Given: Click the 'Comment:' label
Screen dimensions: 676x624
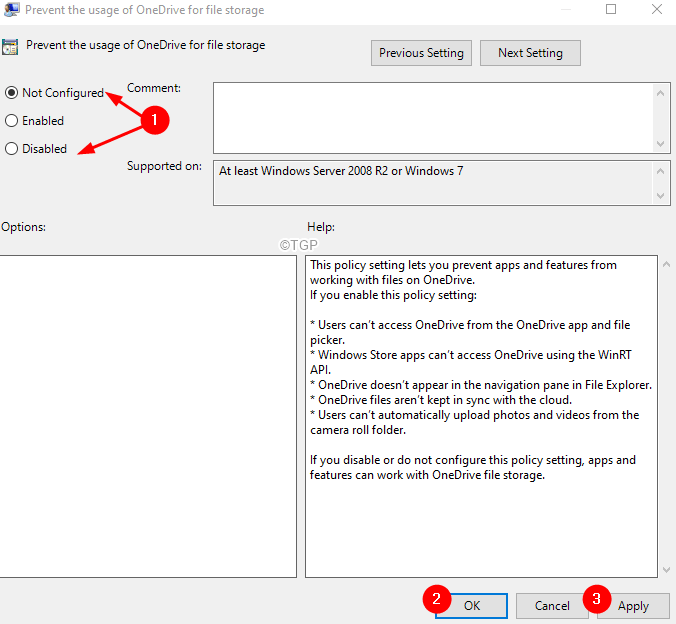Looking at the screenshot, I should [154, 88].
